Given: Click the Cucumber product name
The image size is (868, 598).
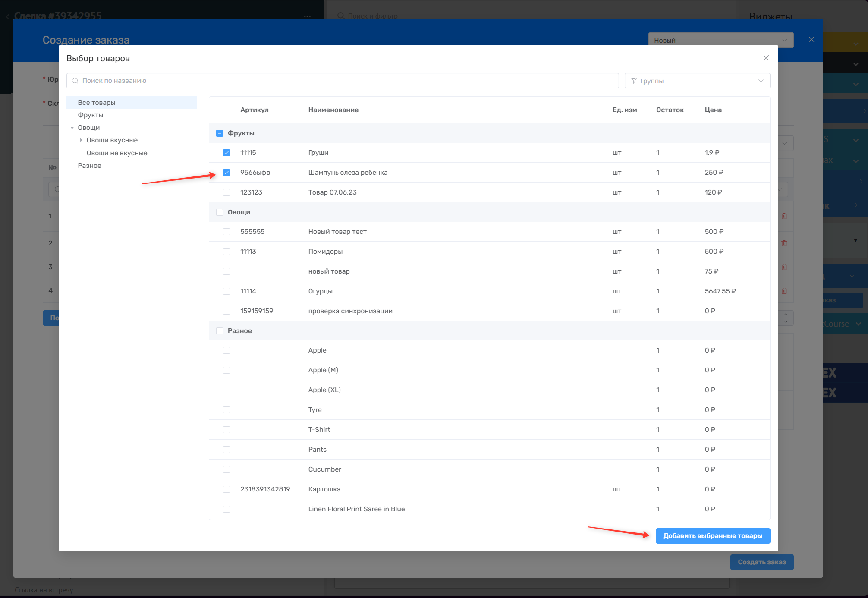Looking at the screenshot, I should click(x=325, y=469).
